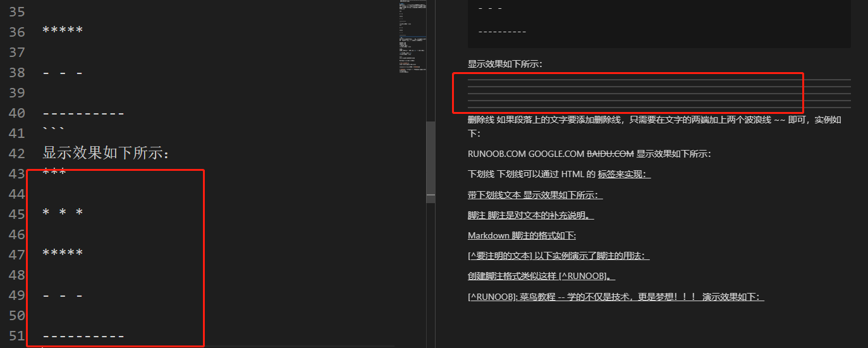Click '脚注 脚注是对文本的补充说明。' in the preview
The image size is (868, 348).
(531, 215)
